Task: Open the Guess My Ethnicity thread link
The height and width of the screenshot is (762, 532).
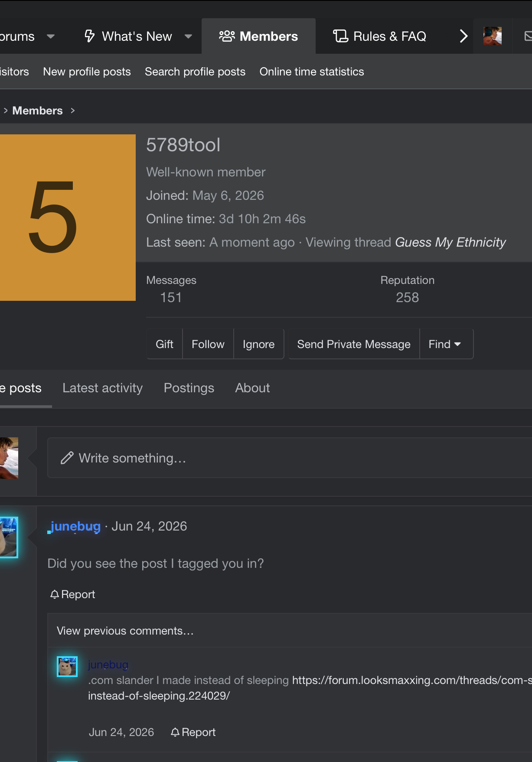Action: click(450, 242)
